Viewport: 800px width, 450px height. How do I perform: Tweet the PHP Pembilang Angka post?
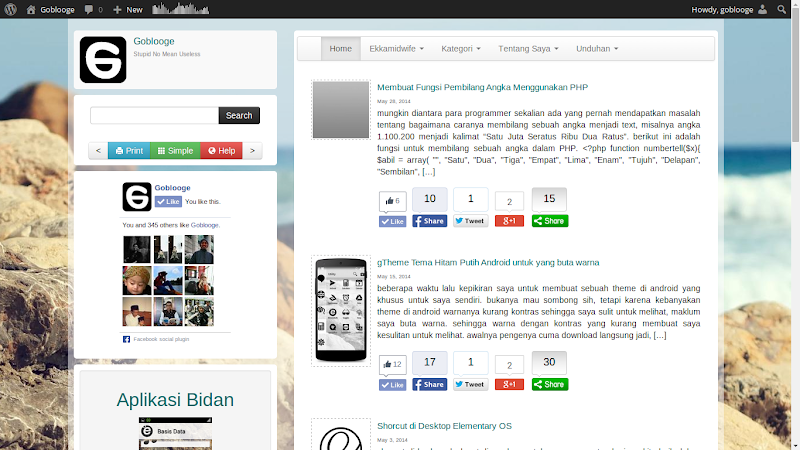(x=470, y=221)
